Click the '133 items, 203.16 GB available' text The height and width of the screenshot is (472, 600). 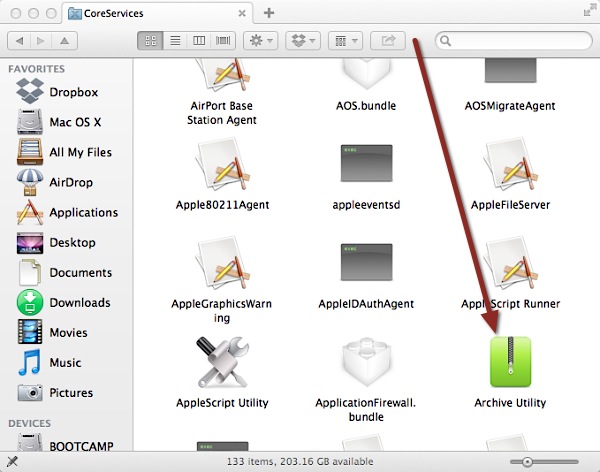(x=300, y=462)
